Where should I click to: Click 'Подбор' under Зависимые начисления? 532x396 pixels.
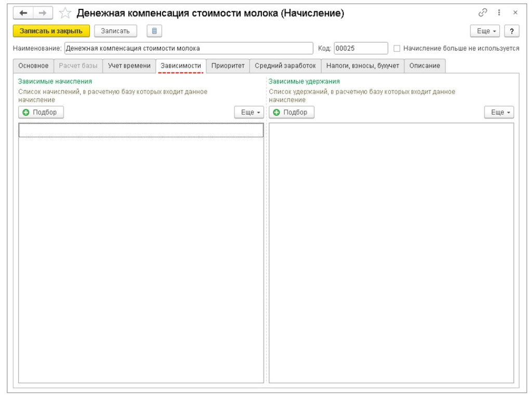pos(41,112)
